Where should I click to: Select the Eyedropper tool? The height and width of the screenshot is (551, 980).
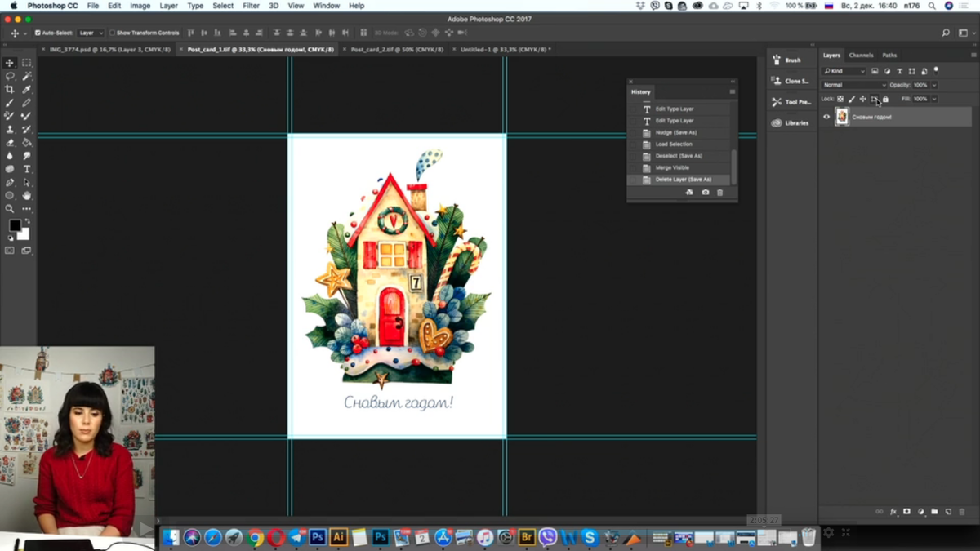27,89
